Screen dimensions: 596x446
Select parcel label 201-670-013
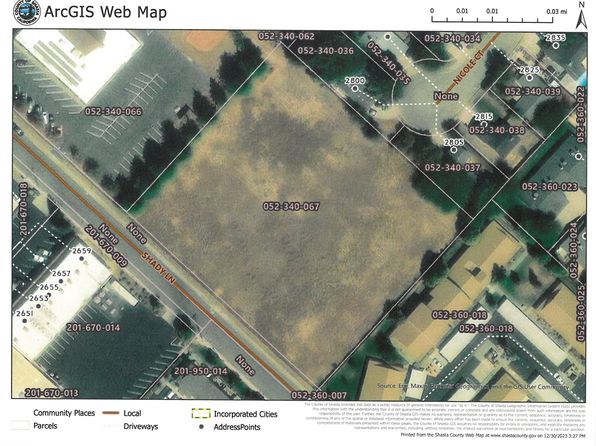[x=52, y=393]
